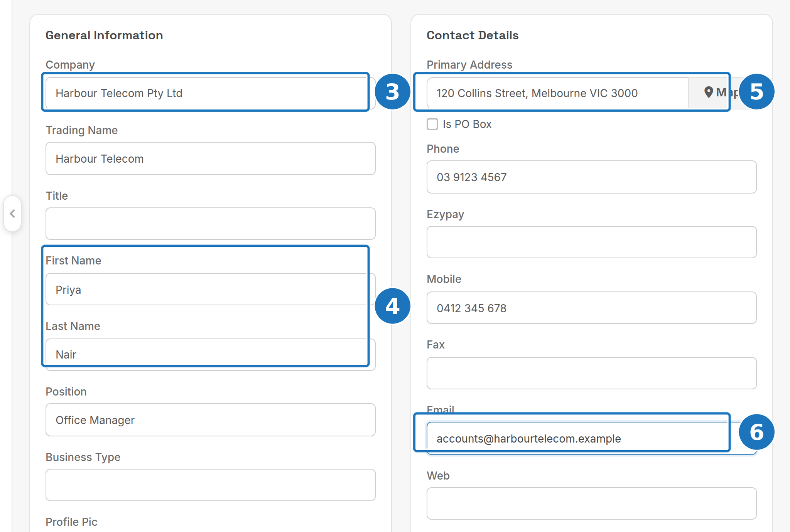Image resolution: width=790 pixels, height=532 pixels.
Task: Select the General Information heading
Action: click(x=104, y=35)
